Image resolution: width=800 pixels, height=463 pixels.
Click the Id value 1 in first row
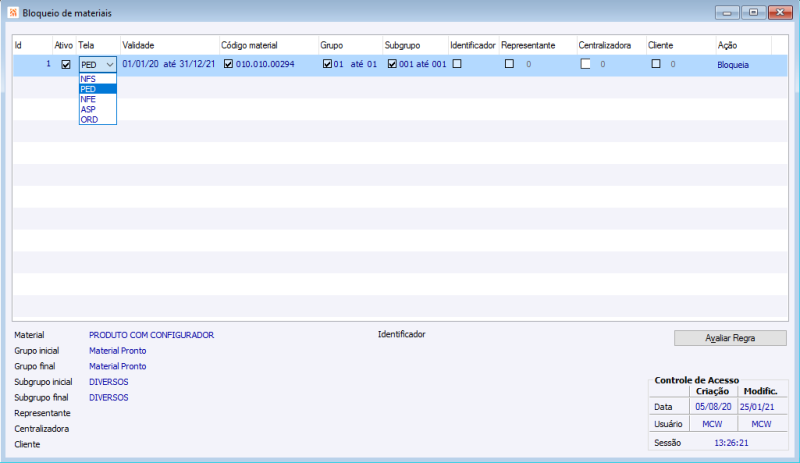[48, 64]
